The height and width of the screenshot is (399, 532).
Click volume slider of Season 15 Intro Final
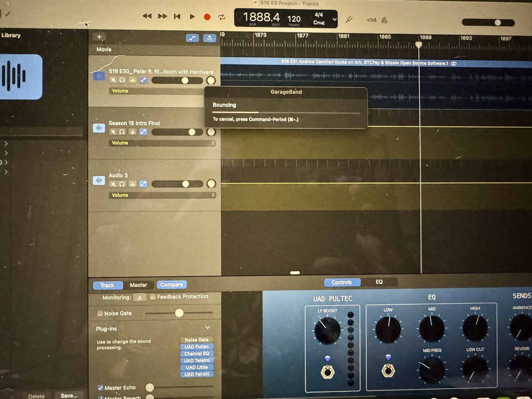click(x=177, y=132)
